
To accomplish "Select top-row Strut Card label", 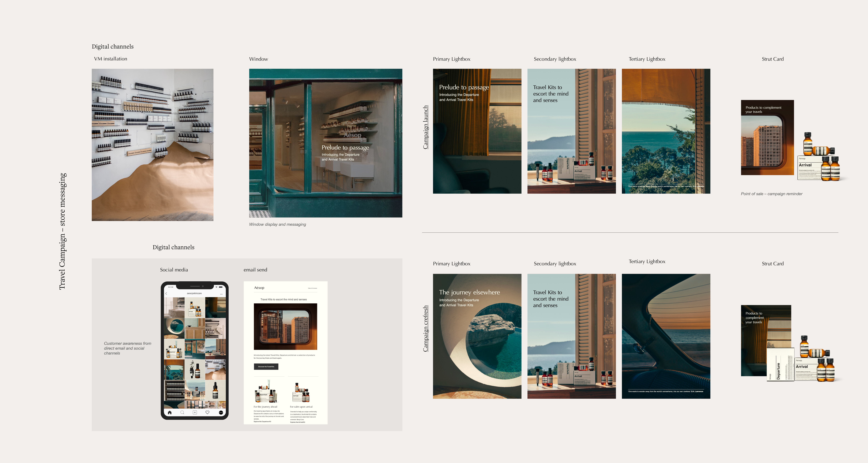I will [773, 59].
